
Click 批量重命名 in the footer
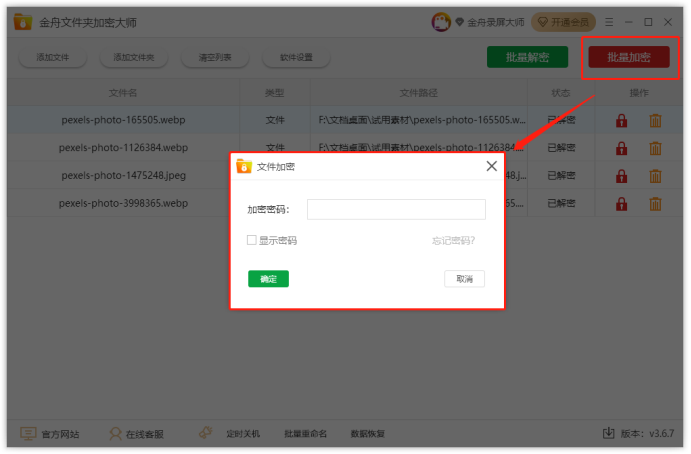[x=305, y=434]
